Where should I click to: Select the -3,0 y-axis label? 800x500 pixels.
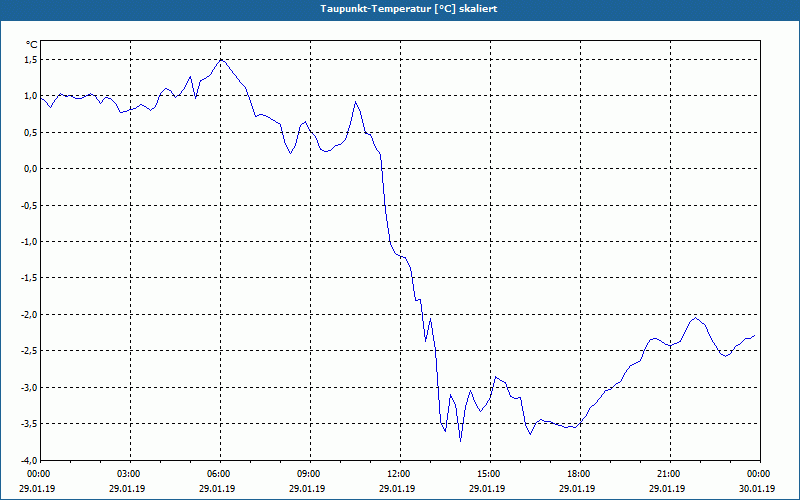[x=29, y=388]
